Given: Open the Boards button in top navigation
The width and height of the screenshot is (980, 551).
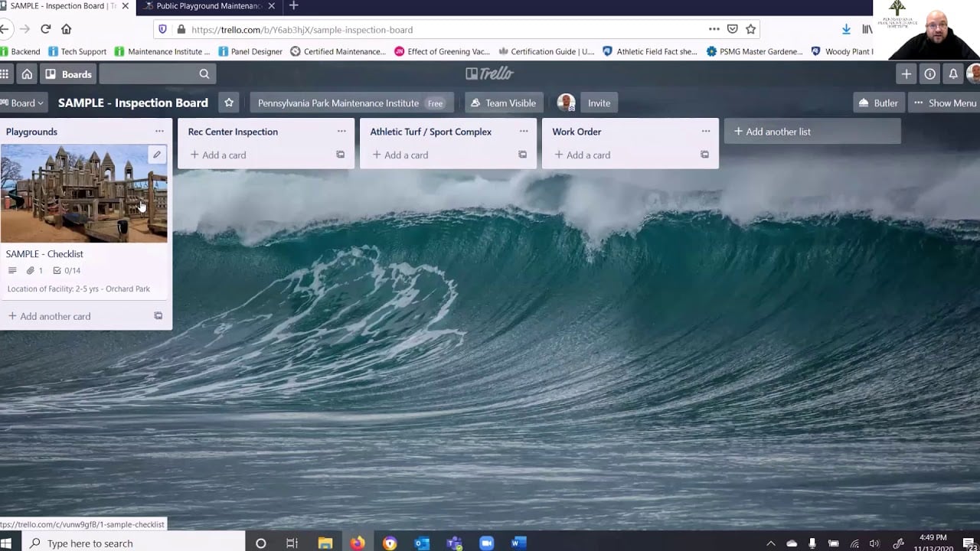Looking at the screenshot, I should 68,73.
